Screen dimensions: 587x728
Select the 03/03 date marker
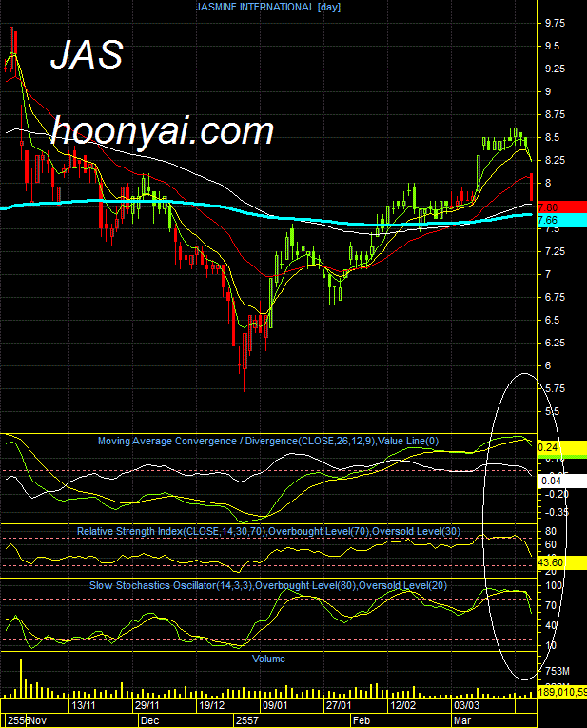[x=467, y=706]
